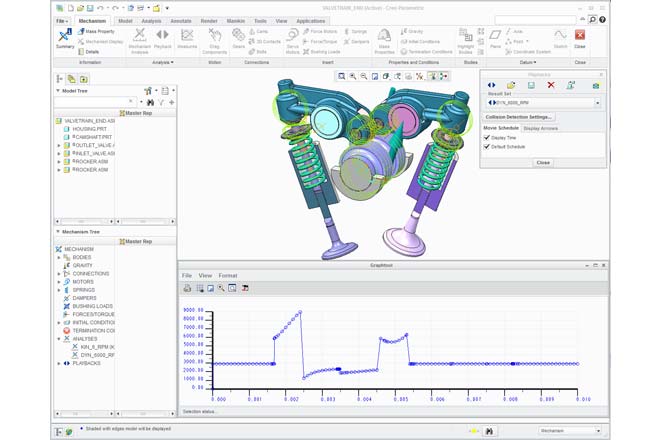Screen dimensions: 660x440
Task: Open the help question mark icon
Action: [602, 19]
